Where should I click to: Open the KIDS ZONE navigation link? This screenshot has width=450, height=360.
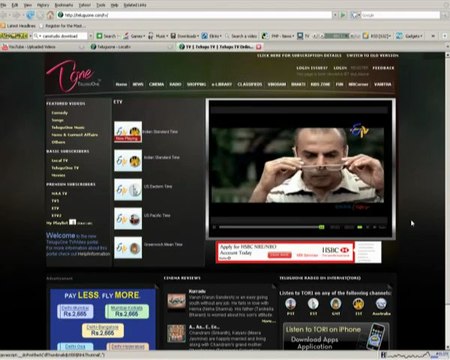click(x=320, y=84)
